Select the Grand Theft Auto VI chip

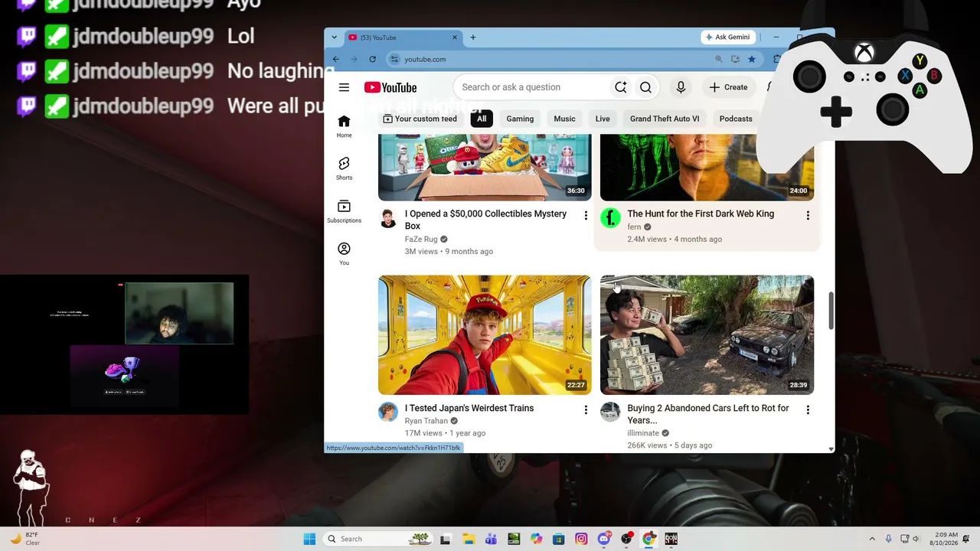(x=665, y=119)
